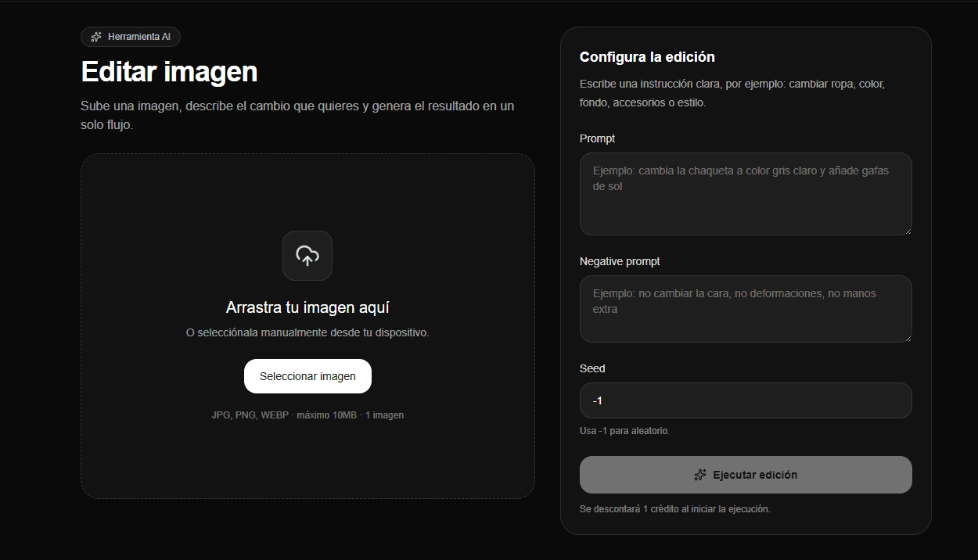Click the "Configura la edición" panel title

(646, 57)
